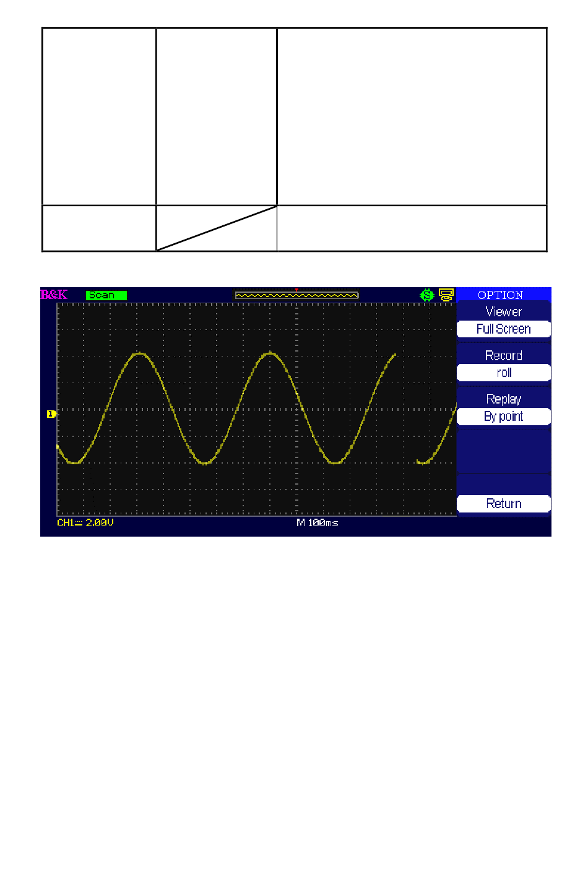Click the channel 1 ground level marker
The image size is (588, 882).
point(51,413)
